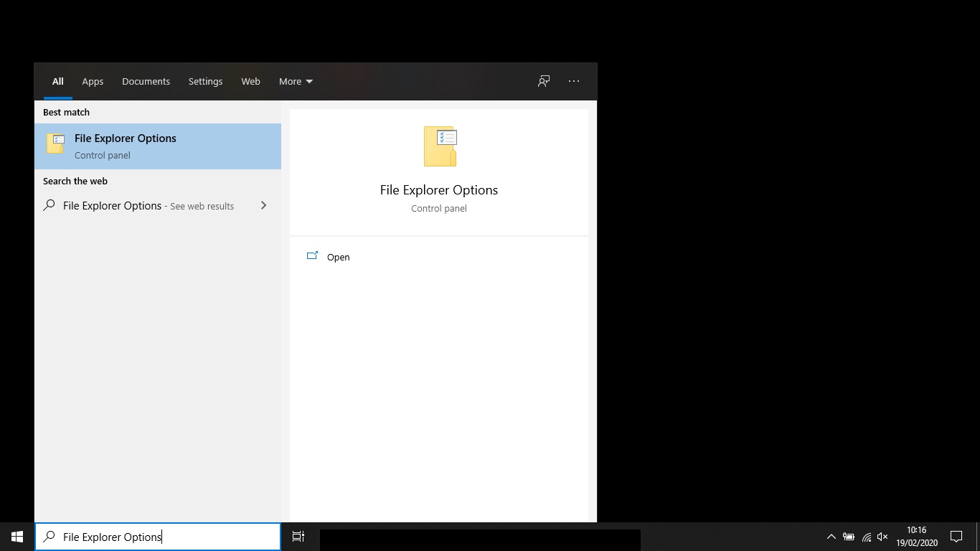980x551 pixels.
Task: Open the three-dots options menu
Action: 574,81
